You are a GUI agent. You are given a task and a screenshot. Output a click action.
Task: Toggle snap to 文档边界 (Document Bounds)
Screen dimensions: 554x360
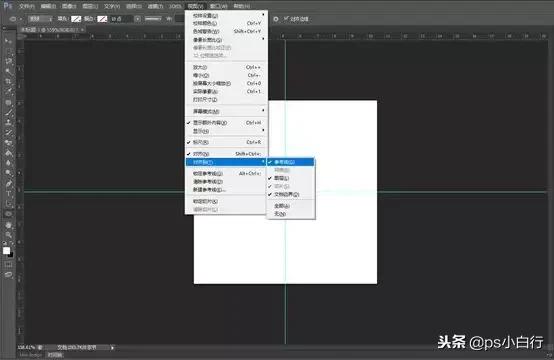coord(290,194)
